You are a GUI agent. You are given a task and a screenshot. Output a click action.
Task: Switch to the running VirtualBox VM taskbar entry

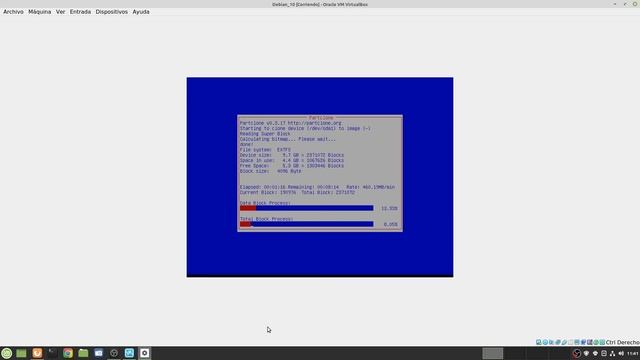(144, 353)
